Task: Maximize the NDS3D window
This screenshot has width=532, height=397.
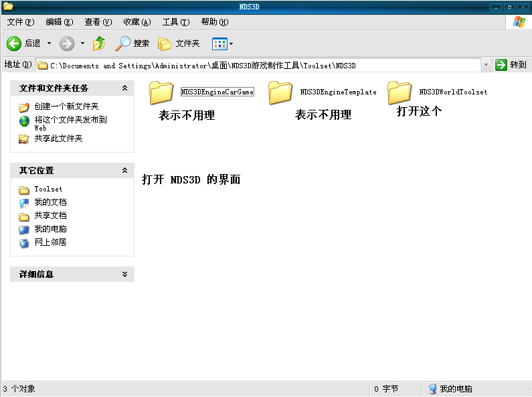Action: pyautogui.click(x=509, y=7)
